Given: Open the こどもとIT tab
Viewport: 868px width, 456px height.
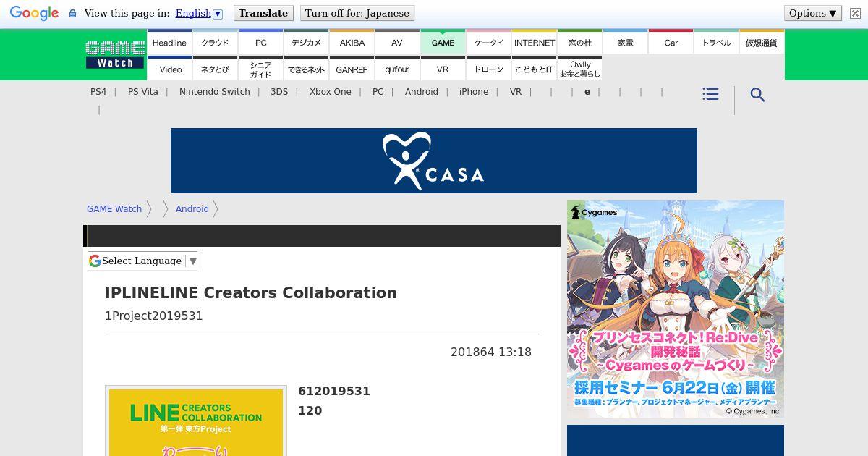Looking at the screenshot, I should 534,69.
